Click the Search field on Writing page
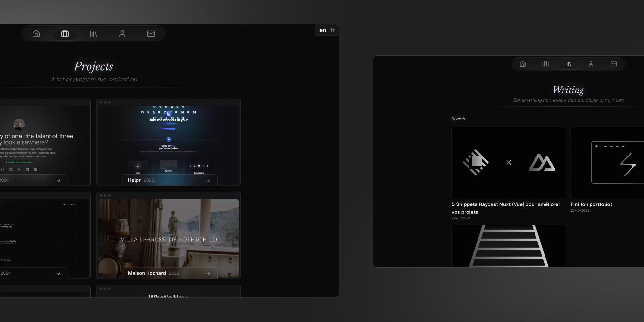Screen dimensions: 644x322 pos(458,119)
